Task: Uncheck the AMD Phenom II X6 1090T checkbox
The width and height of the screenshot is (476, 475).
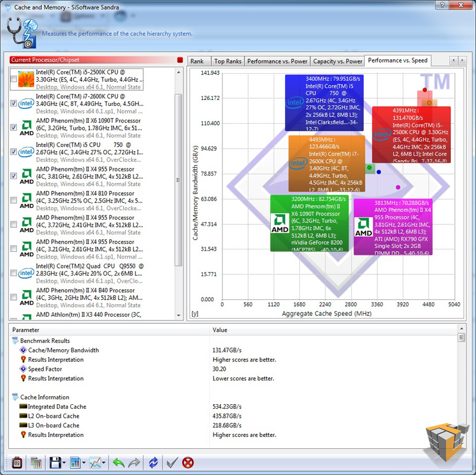Action: coord(13,127)
